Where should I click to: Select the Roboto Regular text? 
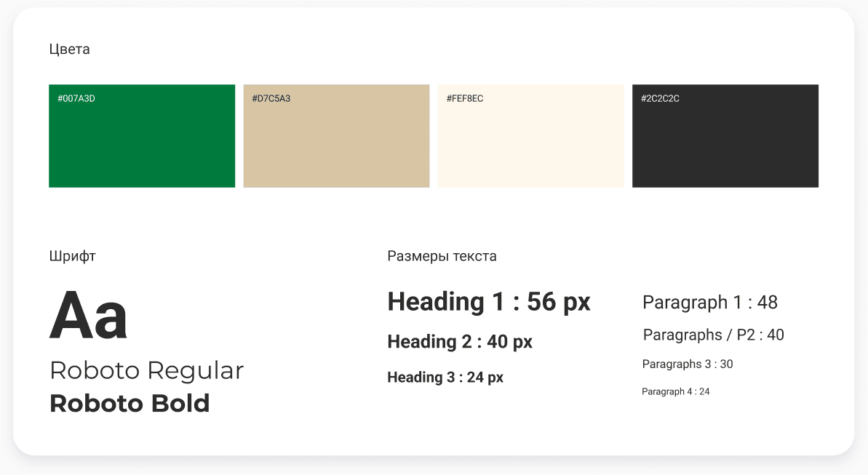(147, 370)
